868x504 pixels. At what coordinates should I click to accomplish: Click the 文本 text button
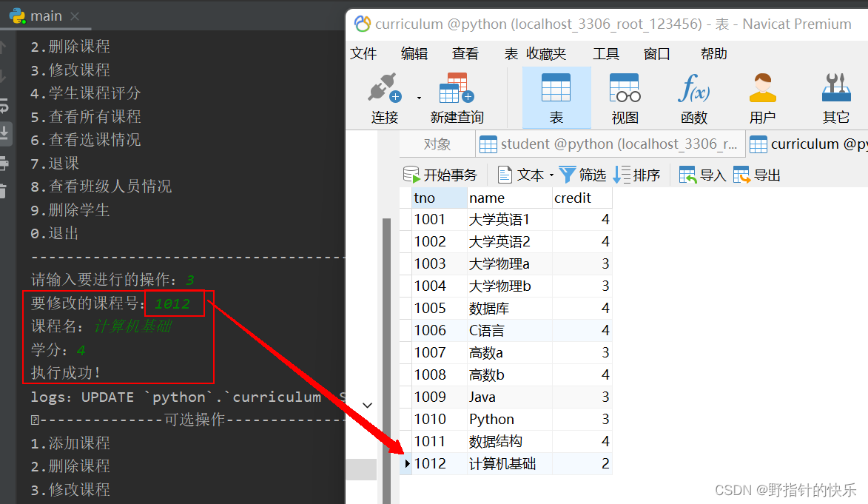pyautogui.click(x=521, y=175)
